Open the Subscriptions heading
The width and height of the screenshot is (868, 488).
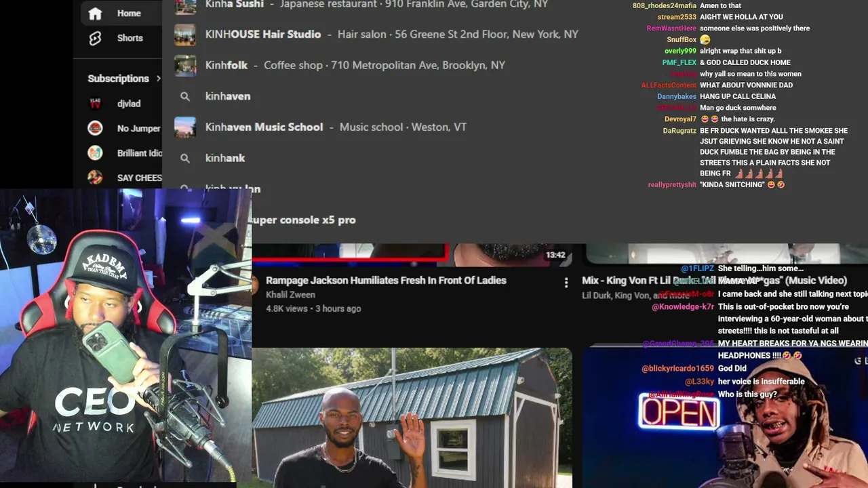[x=118, y=79]
